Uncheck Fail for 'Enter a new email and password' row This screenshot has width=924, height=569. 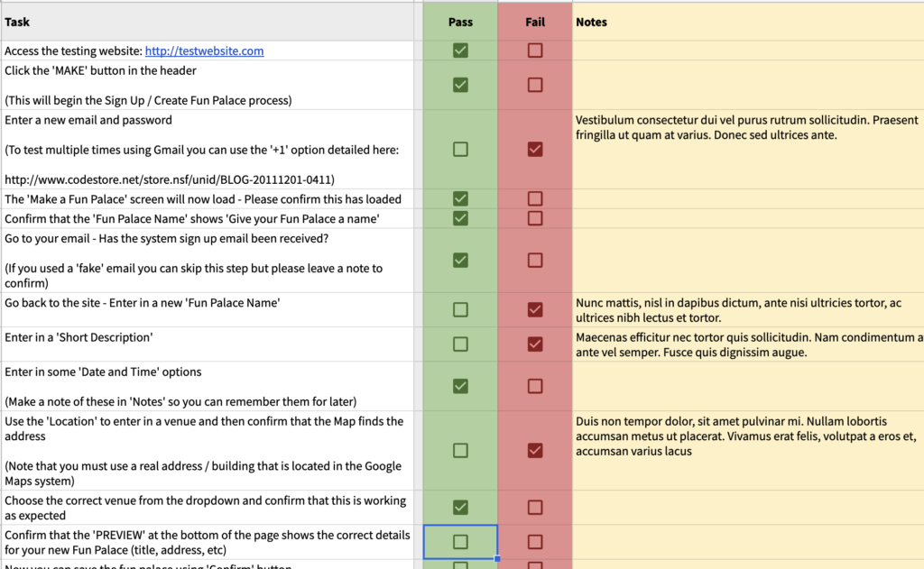click(535, 149)
